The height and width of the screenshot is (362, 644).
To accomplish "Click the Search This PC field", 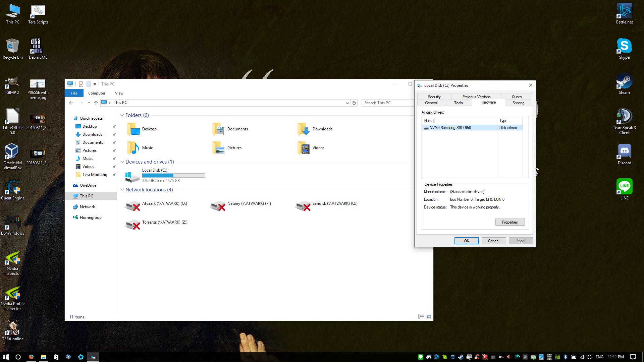I will pos(387,103).
